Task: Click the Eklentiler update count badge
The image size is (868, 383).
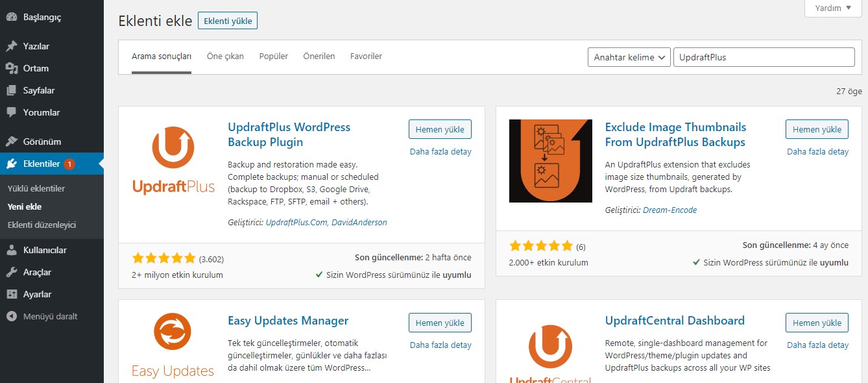Action: click(69, 164)
